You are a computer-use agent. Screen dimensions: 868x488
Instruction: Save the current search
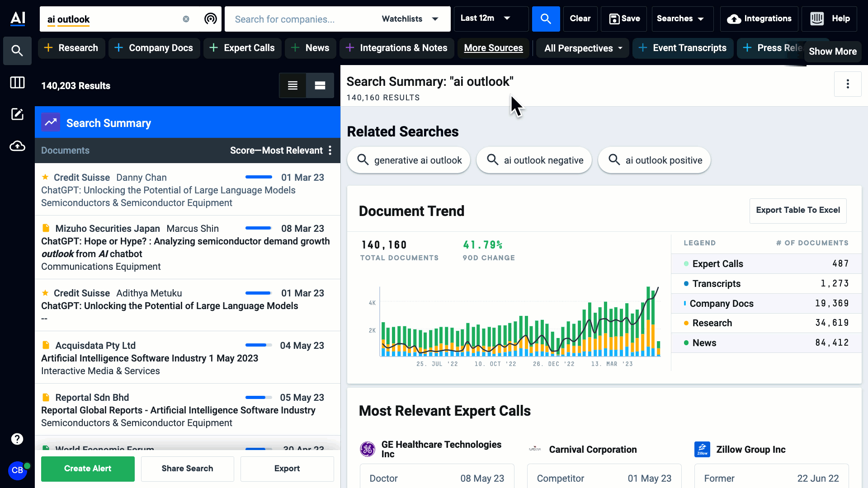click(x=624, y=19)
